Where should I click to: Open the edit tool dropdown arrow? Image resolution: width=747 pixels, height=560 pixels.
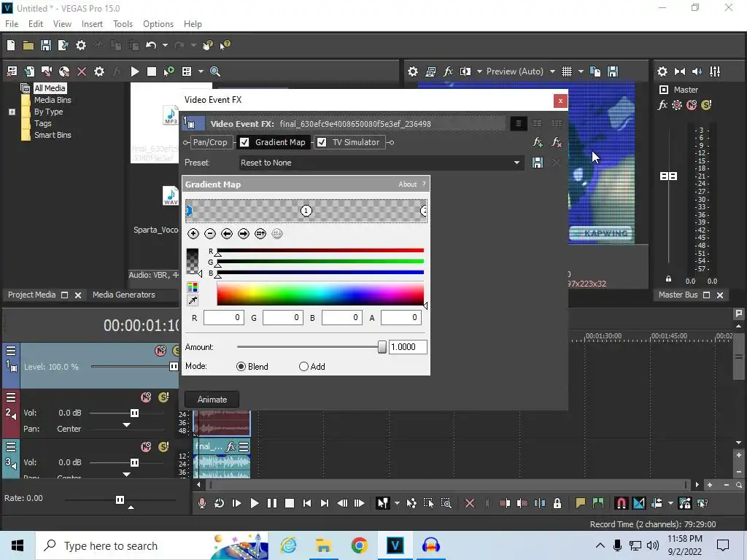click(x=397, y=503)
